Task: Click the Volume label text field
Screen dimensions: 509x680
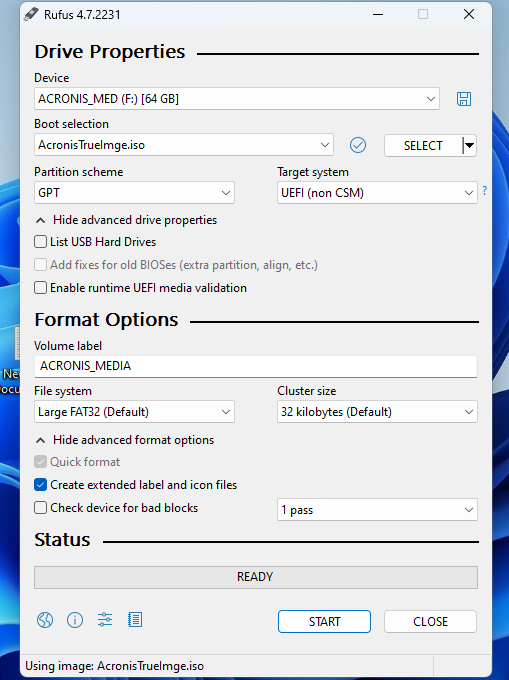Action: (x=256, y=366)
